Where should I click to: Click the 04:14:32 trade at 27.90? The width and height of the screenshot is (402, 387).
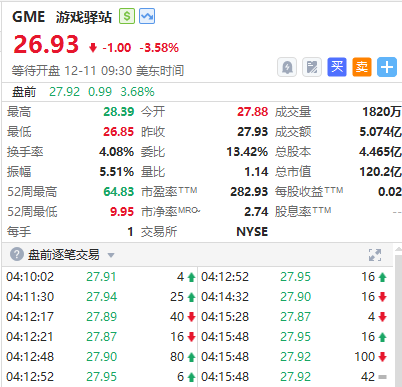pyautogui.click(x=295, y=297)
